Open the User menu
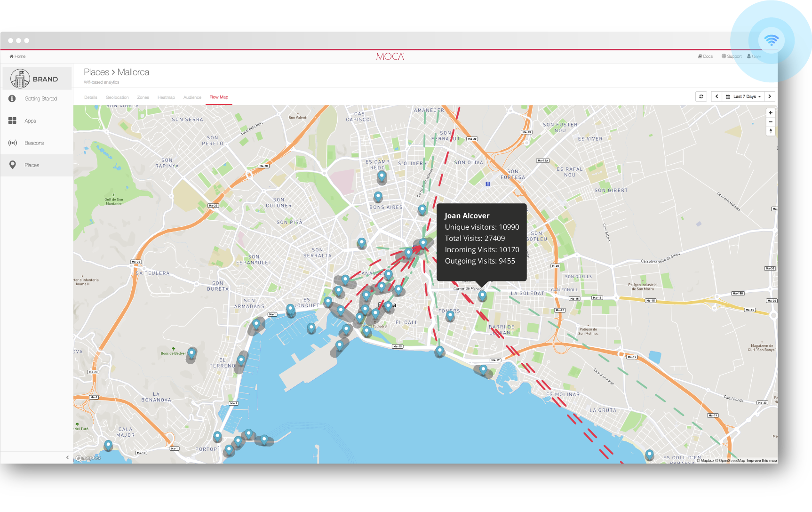This screenshot has width=812, height=512. pos(754,56)
